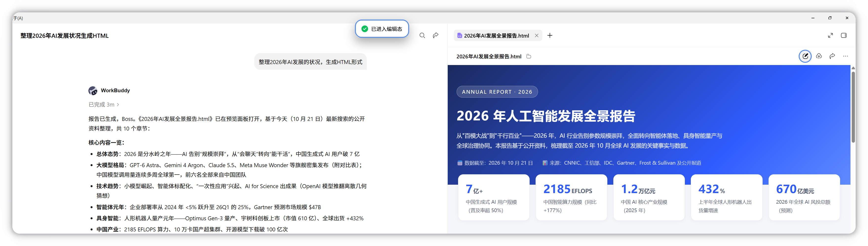Share the conversation with arrow icon
The height and width of the screenshot is (246, 868).
(436, 35)
